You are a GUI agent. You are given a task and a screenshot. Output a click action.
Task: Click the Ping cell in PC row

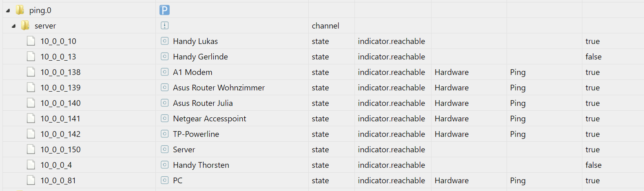point(518,180)
